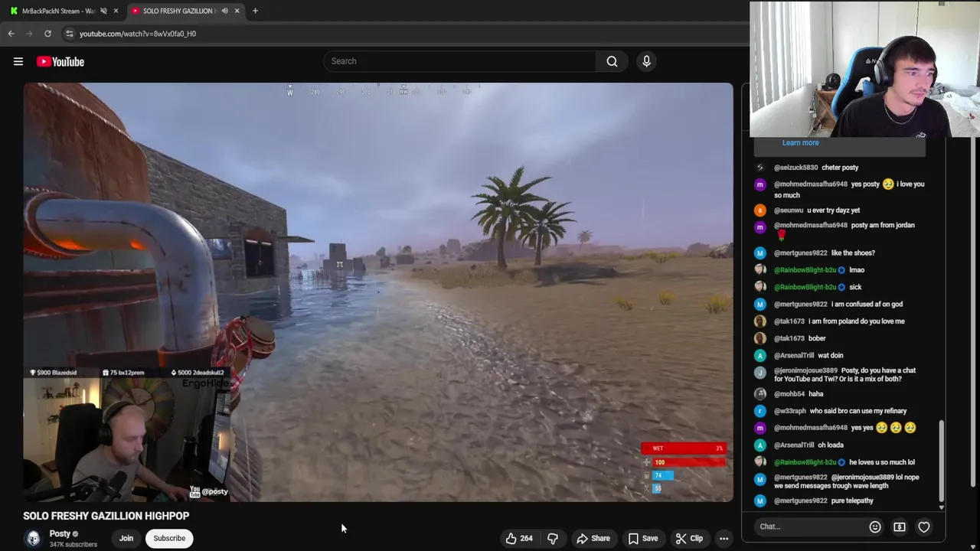Viewport: 980px width, 551px height.
Task: Focus the YouTube search field
Action: coord(459,61)
